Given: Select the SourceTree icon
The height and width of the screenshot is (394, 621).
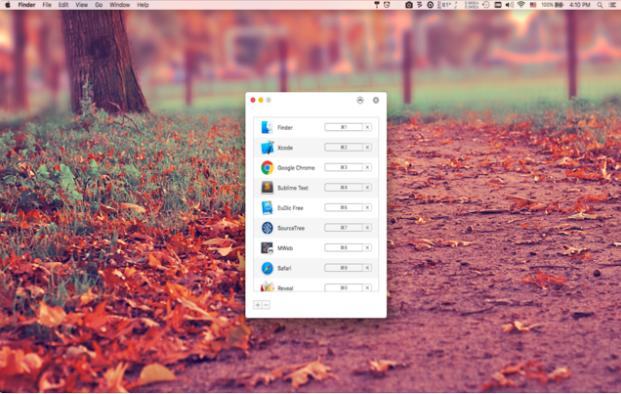Looking at the screenshot, I should click(x=267, y=228).
